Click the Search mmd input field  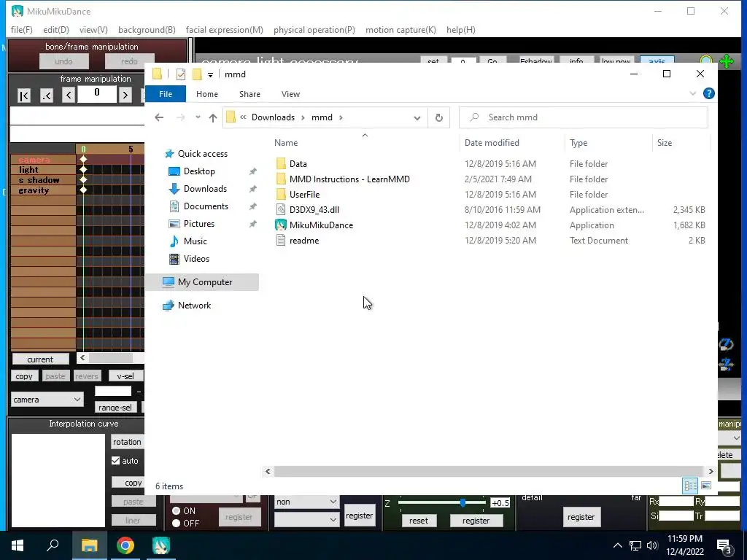click(583, 117)
